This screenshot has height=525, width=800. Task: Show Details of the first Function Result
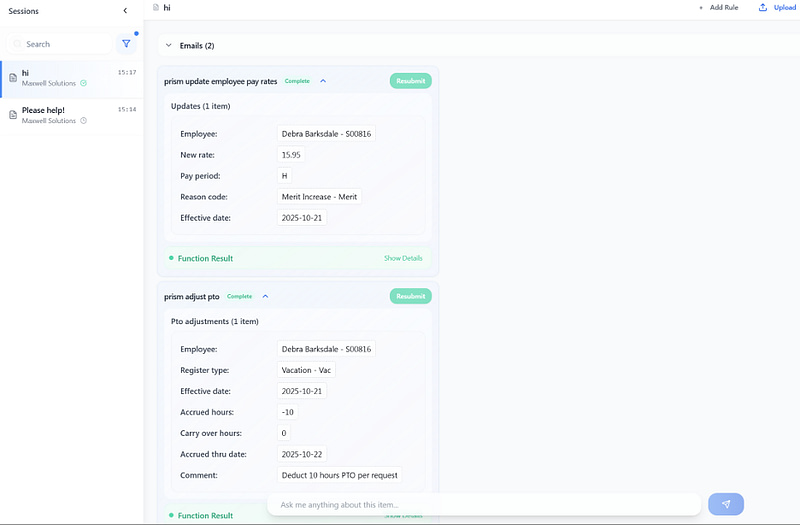[403, 258]
